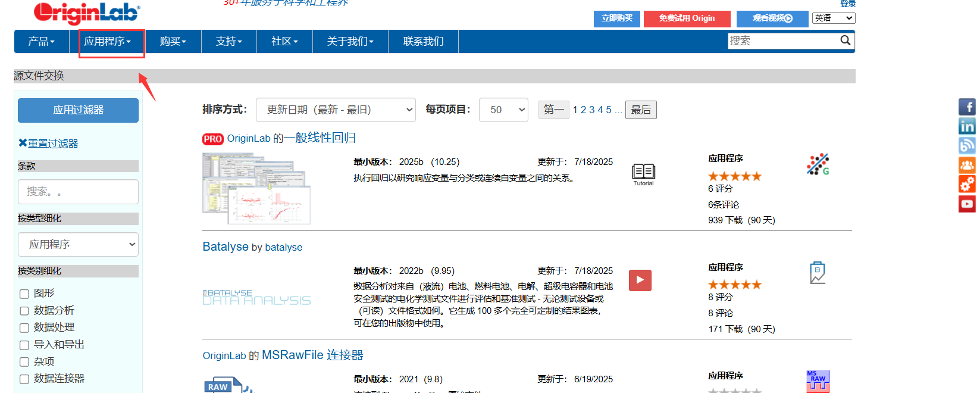The height and width of the screenshot is (393, 980).
Task: Open the 一般线性回归 screenshot thumbnail
Action: point(256,188)
